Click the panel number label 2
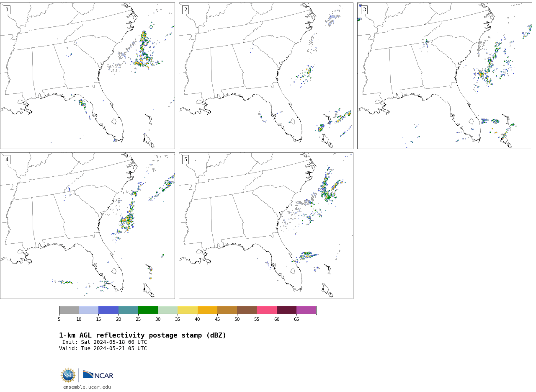 coord(186,10)
